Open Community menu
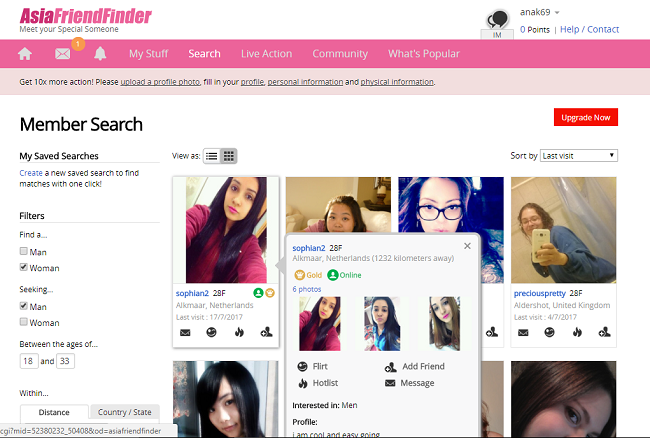650x438 pixels. 340,54
